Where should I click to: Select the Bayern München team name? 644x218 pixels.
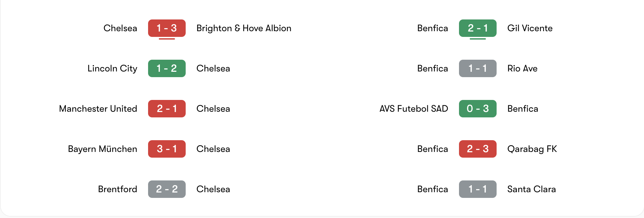coord(102,149)
